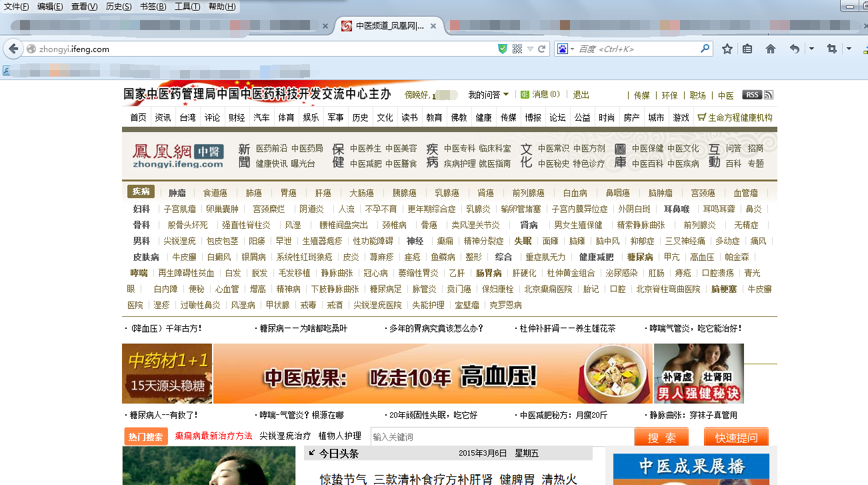This screenshot has width=868, height=485.
Task: Click the 男人强健秘诀 ad image
Action: 699,374
